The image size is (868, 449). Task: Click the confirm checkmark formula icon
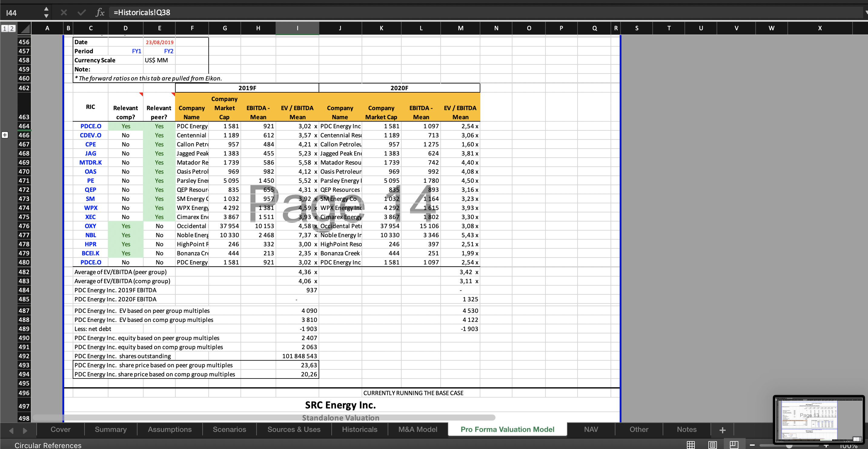click(81, 13)
